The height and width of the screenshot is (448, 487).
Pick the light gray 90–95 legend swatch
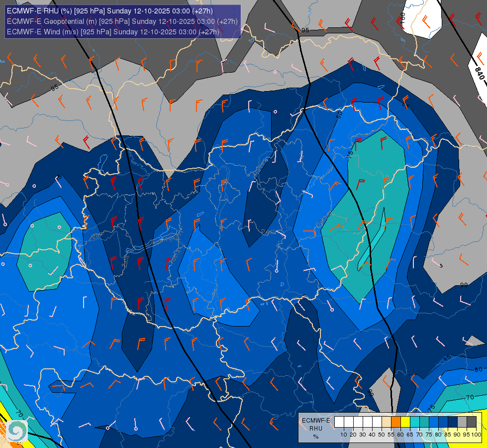click(462, 422)
